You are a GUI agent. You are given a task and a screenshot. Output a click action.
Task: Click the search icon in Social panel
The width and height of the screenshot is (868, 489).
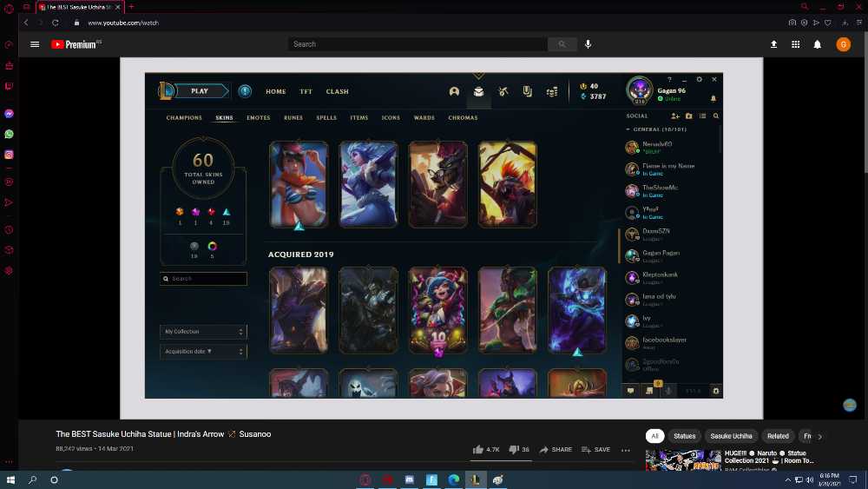pos(716,116)
